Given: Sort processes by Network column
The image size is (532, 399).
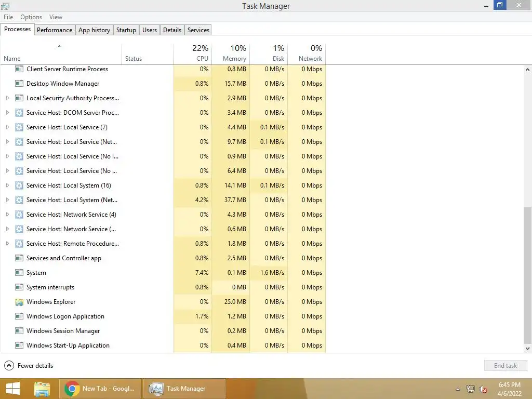Looking at the screenshot, I should pos(307,54).
